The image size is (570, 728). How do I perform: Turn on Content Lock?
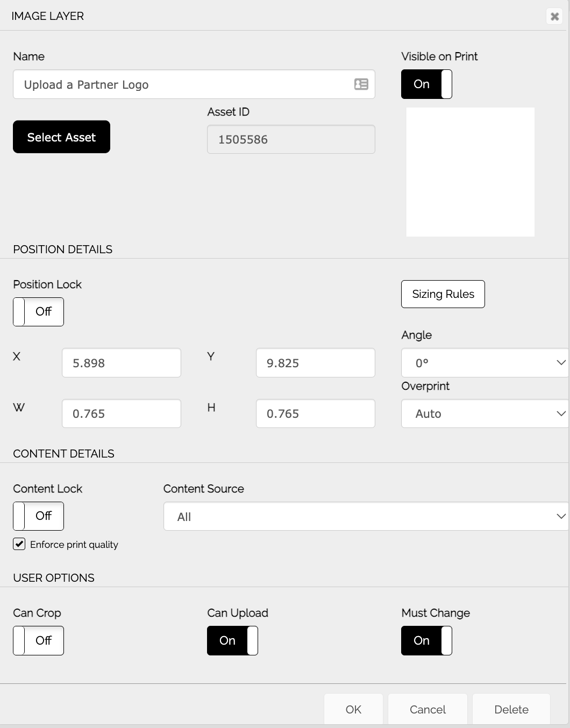coord(38,516)
